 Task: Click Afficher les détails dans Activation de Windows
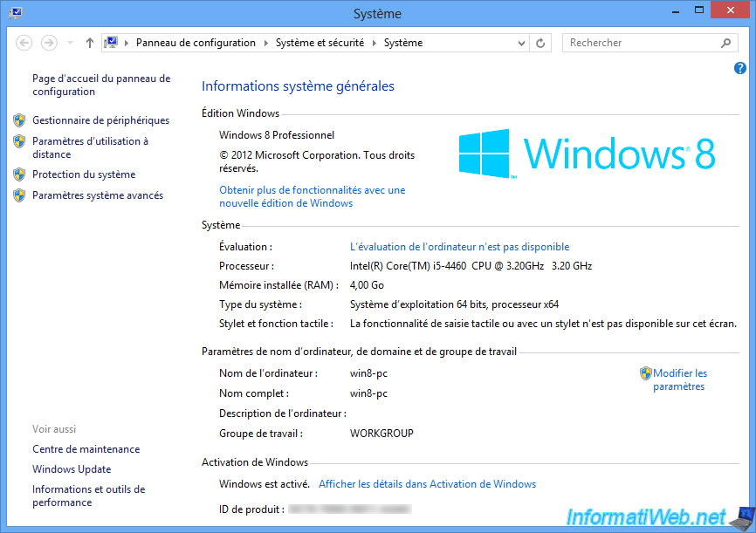[427, 483]
